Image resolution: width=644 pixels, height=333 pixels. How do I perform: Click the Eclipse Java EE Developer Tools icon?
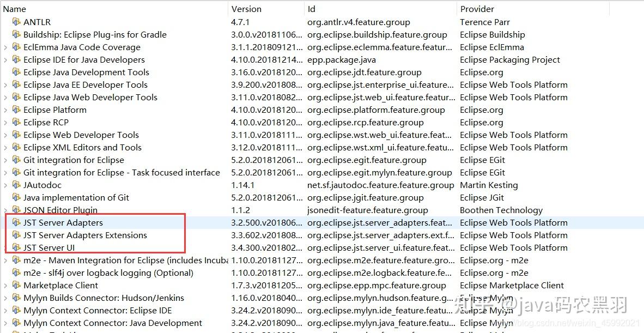tap(16, 84)
